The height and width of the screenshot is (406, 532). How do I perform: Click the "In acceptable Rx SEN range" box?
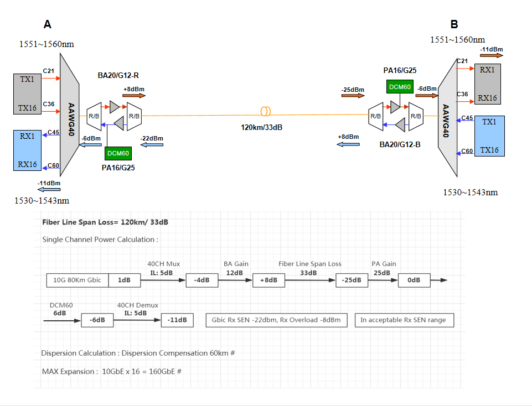pyautogui.click(x=404, y=320)
